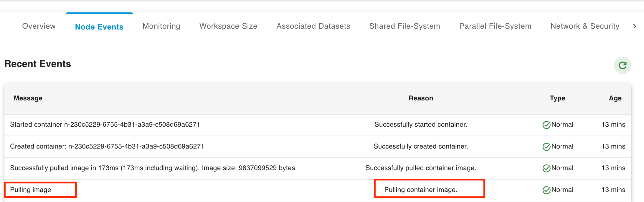644x202 pixels.
Task: Open the Network & Security tab
Action: (x=585, y=26)
